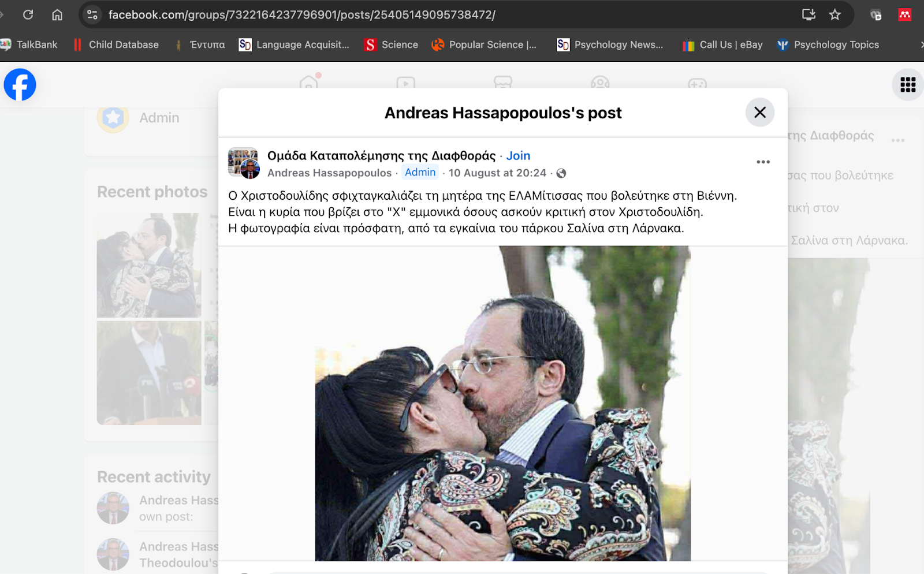Open the extension icon beside the star
The height and width of the screenshot is (574, 924).
pyautogui.click(x=876, y=14)
